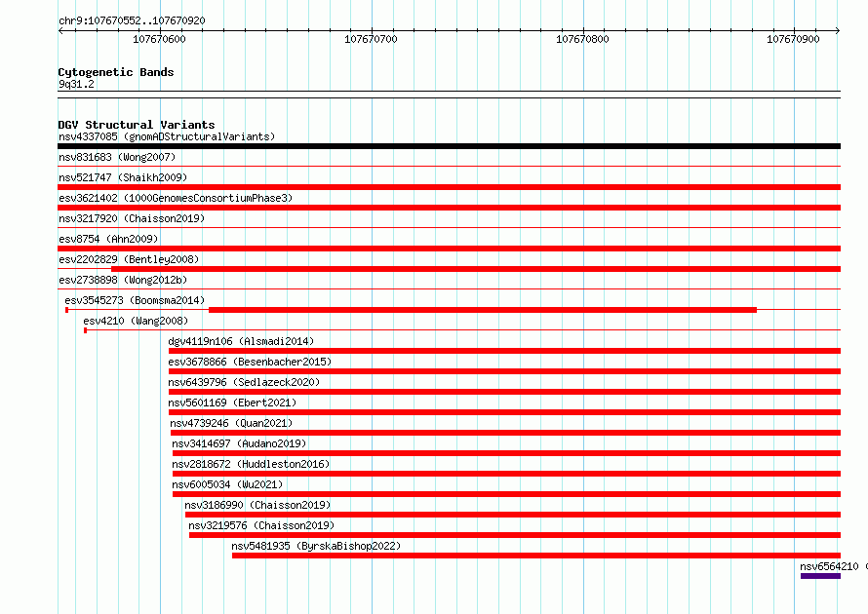
Task: Select the red bar under nsv3219576
Action: (515, 535)
